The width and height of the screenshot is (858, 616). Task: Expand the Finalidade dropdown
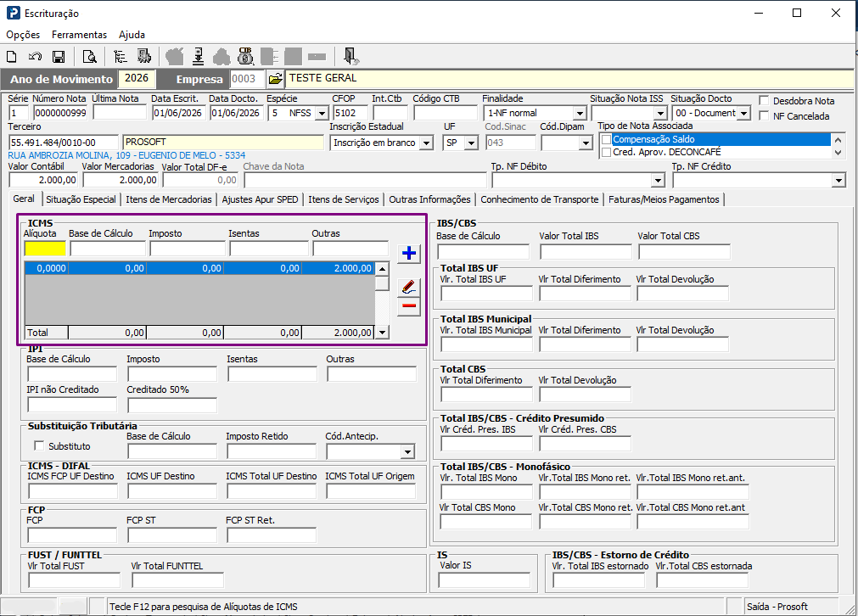pyautogui.click(x=580, y=113)
